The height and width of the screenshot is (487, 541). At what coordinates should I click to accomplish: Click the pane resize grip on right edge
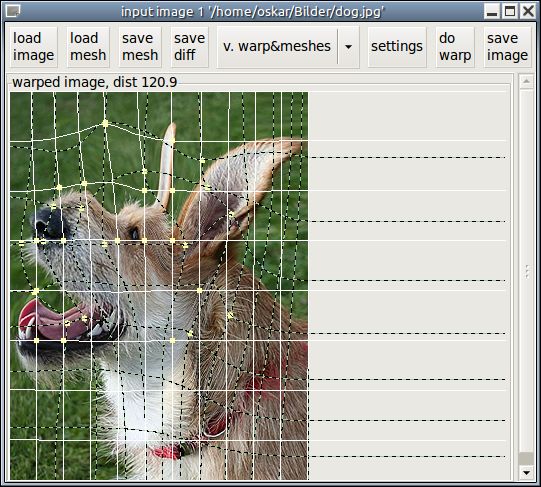coord(527,272)
